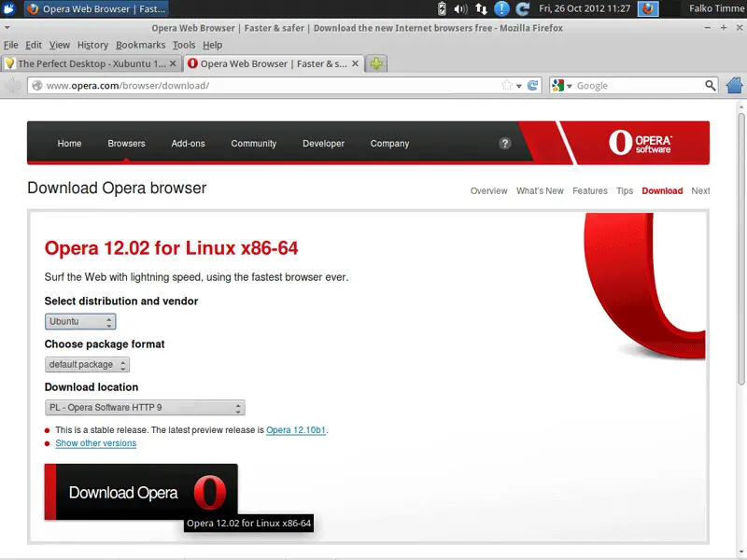Image resolution: width=747 pixels, height=560 pixels.
Task: Open the File menu
Action: [11, 45]
